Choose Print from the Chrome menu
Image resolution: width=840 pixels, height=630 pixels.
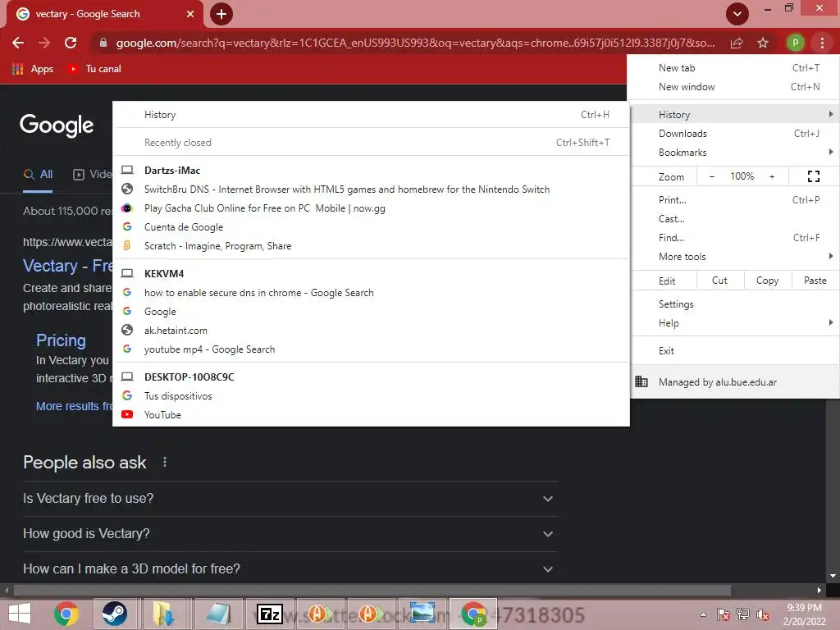click(x=735, y=200)
